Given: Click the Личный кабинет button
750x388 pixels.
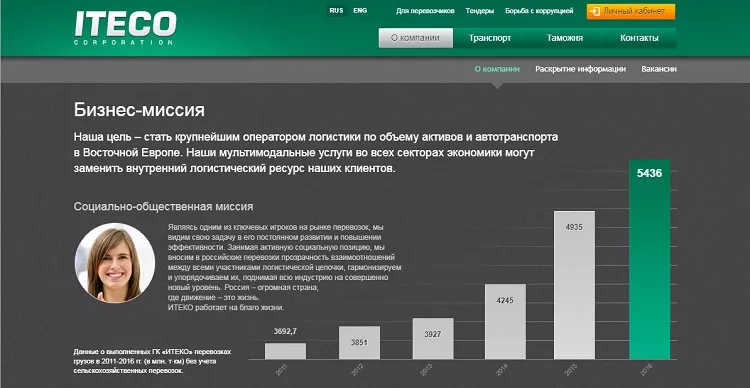Looking at the screenshot, I should tap(631, 11).
